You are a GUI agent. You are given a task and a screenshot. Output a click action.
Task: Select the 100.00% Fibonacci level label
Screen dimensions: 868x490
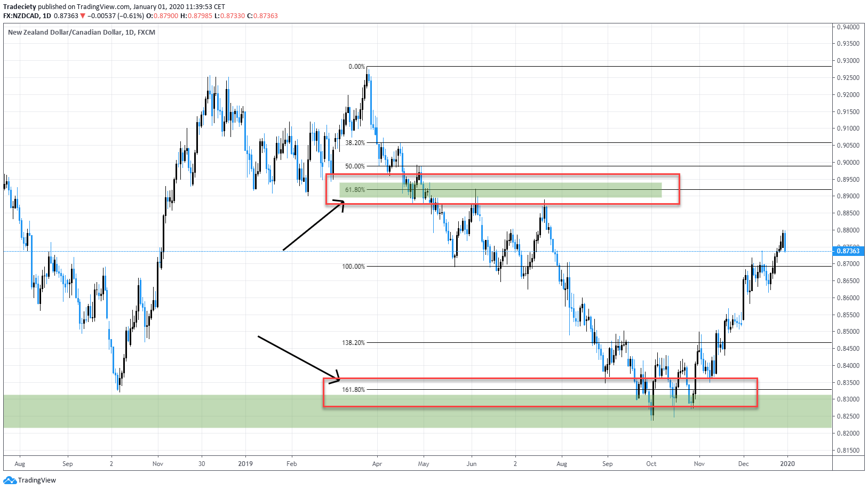(353, 266)
